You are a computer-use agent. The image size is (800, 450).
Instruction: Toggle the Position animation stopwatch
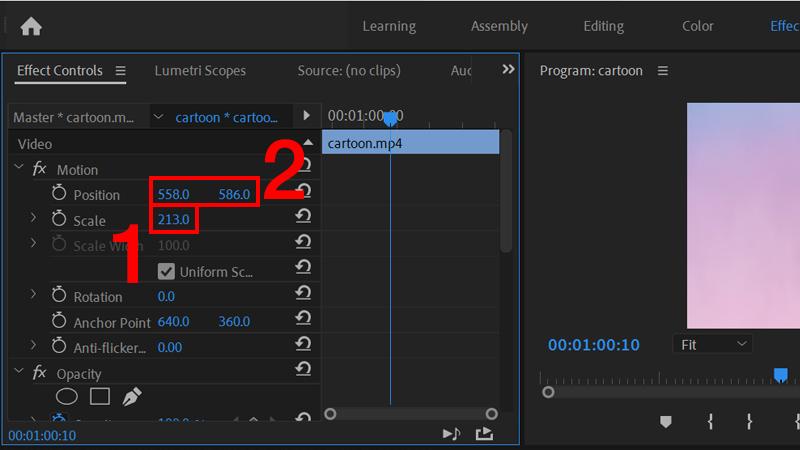[58, 194]
